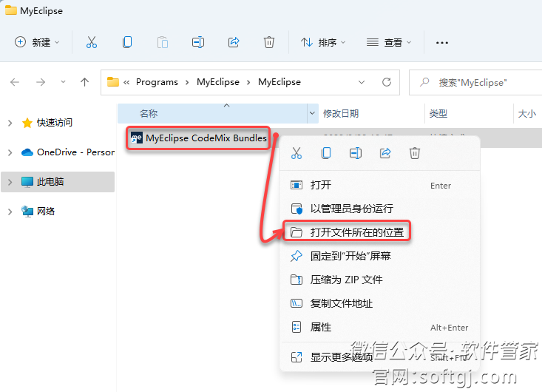
Task: Sort by the 修改日期 column header
Action: point(372,113)
